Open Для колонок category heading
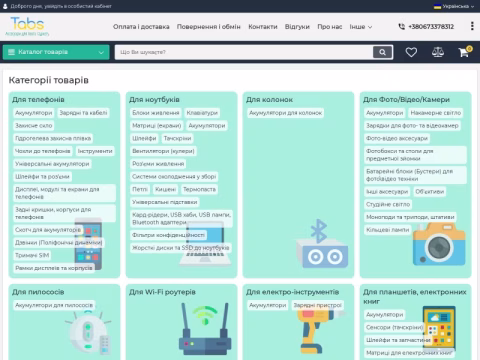 269,100
